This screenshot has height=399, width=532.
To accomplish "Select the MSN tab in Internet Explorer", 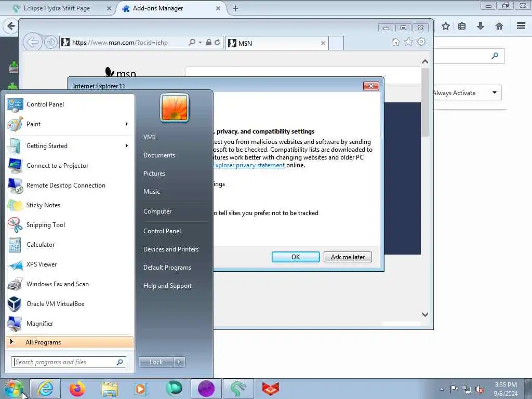I will (x=276, y=43).
